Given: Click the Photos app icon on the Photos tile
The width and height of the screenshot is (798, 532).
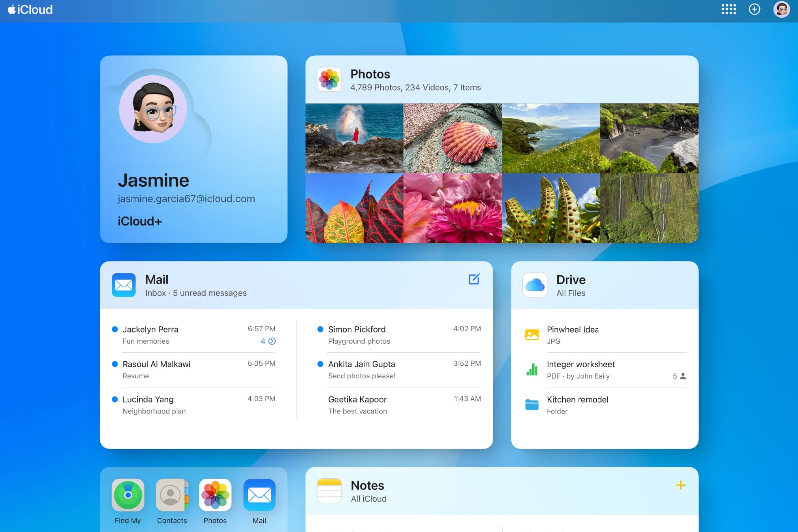Looking at the screenshot, I should click(329, 80).
